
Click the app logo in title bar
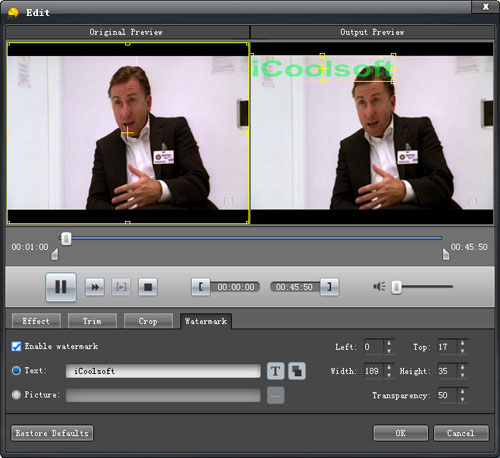tap(13, 13)
